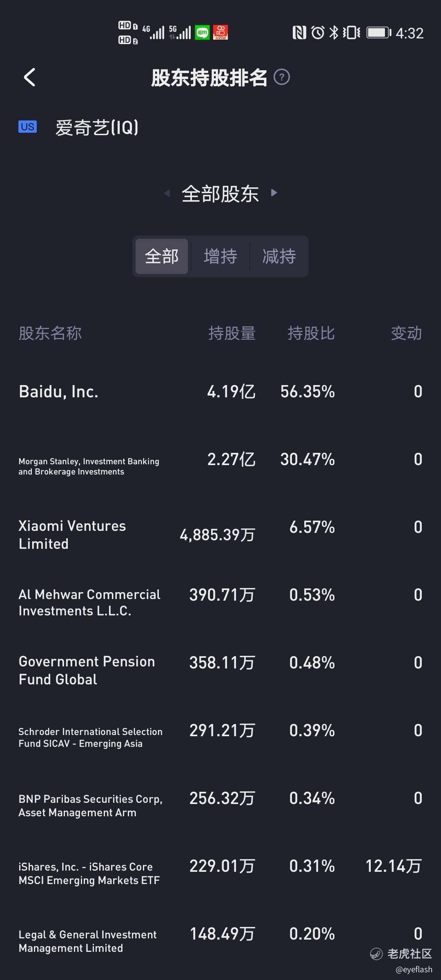Sort by the 持股比 column header

tap(311, 333)
